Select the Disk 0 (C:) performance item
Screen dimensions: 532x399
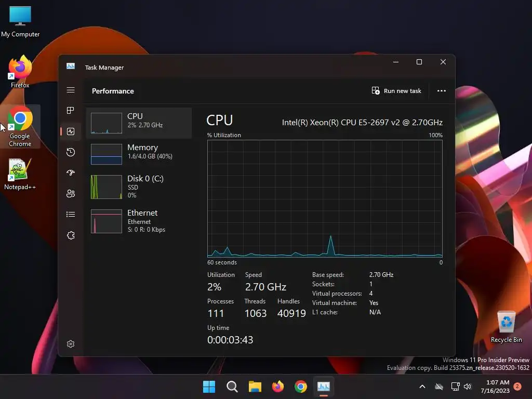139,187
